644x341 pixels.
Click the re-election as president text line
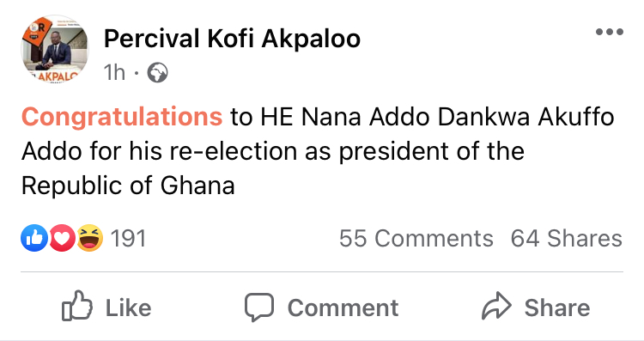coord(273,151)
